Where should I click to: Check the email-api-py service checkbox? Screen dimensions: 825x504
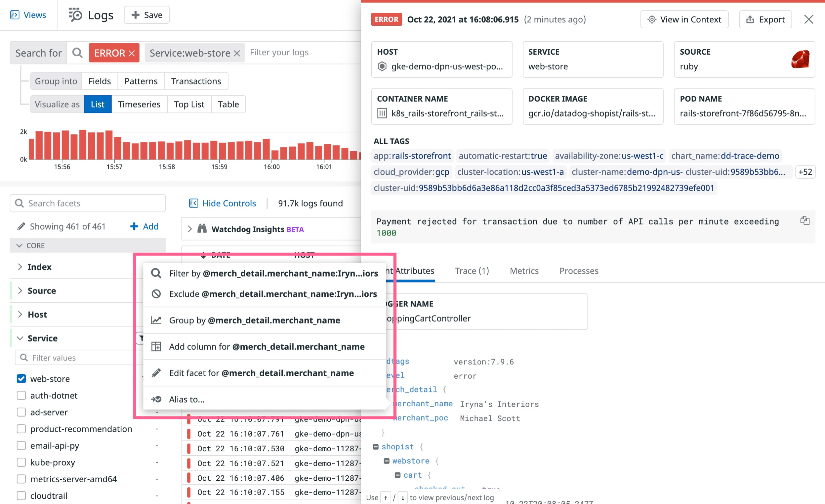point(21,446)
